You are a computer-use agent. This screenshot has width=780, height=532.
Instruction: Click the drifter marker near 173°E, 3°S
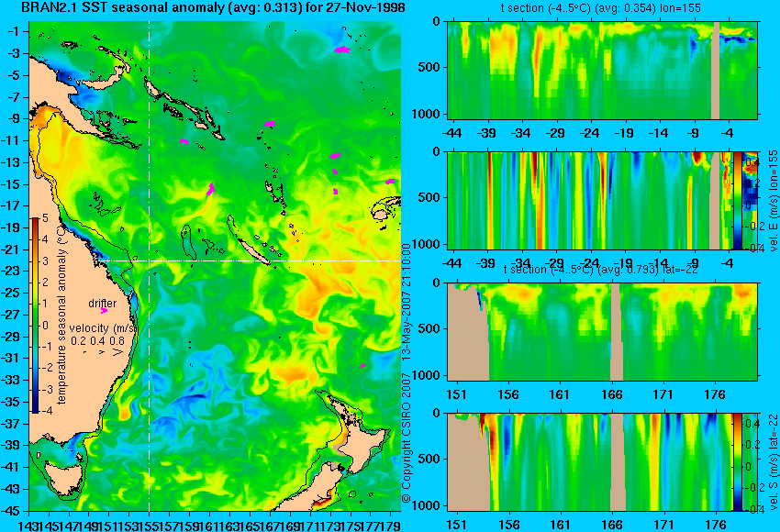(341, 50)
